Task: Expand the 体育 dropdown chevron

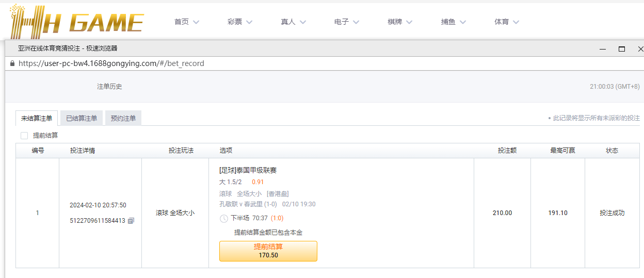Action: (516, 22)
